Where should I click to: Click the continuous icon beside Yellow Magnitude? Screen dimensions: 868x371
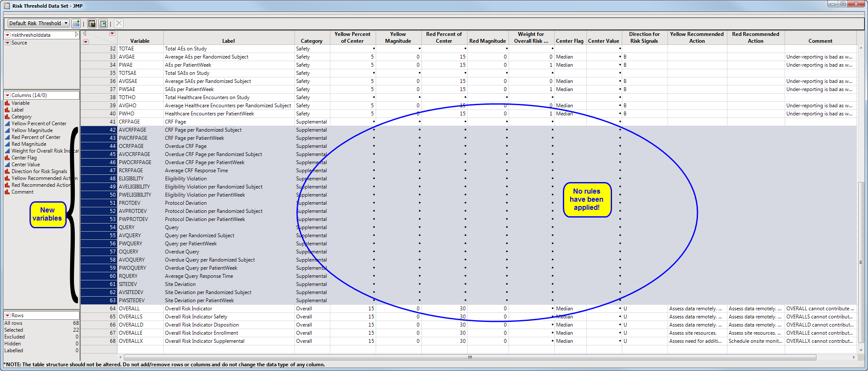7,130
